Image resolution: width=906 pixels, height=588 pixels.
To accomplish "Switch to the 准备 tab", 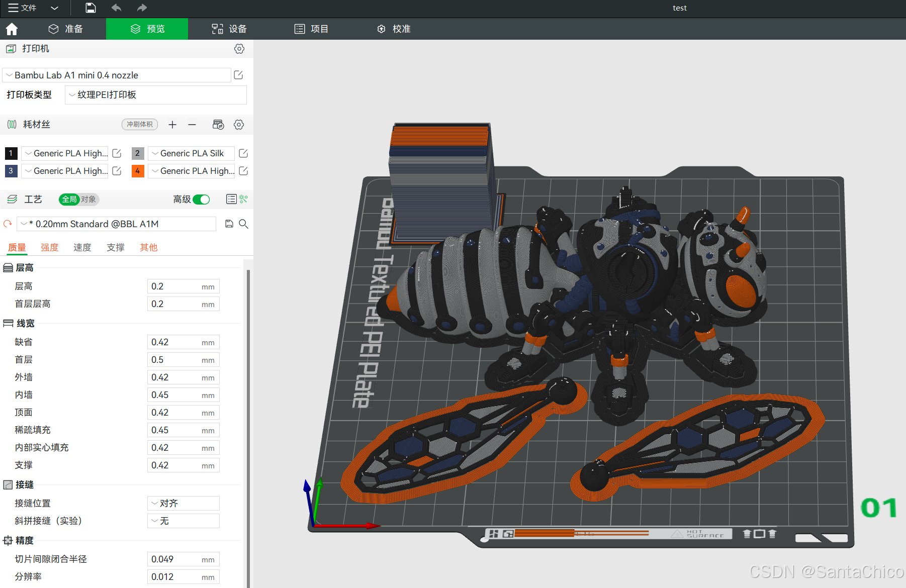I will 65,29.
